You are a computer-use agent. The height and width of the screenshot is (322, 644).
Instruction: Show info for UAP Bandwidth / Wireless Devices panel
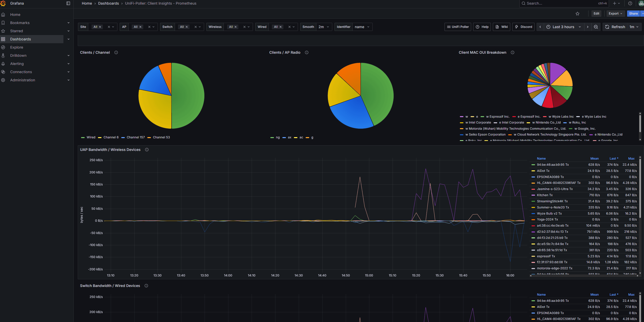point(147,150)
